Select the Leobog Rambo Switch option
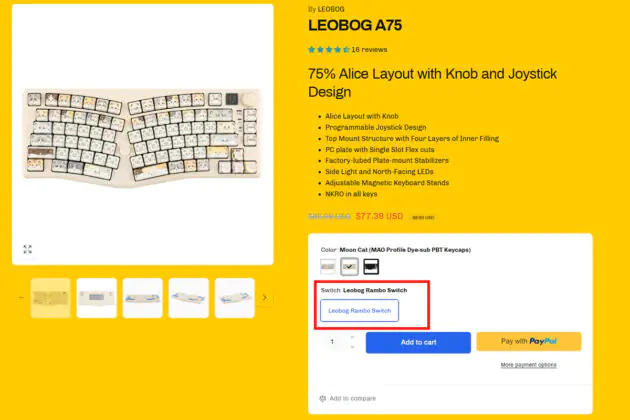630x420 pixels. tap(360, 310)
